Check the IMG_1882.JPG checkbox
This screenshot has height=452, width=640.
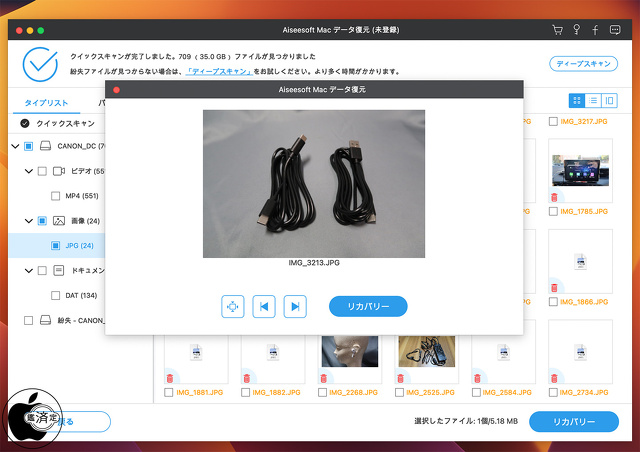tap(245, 392)
